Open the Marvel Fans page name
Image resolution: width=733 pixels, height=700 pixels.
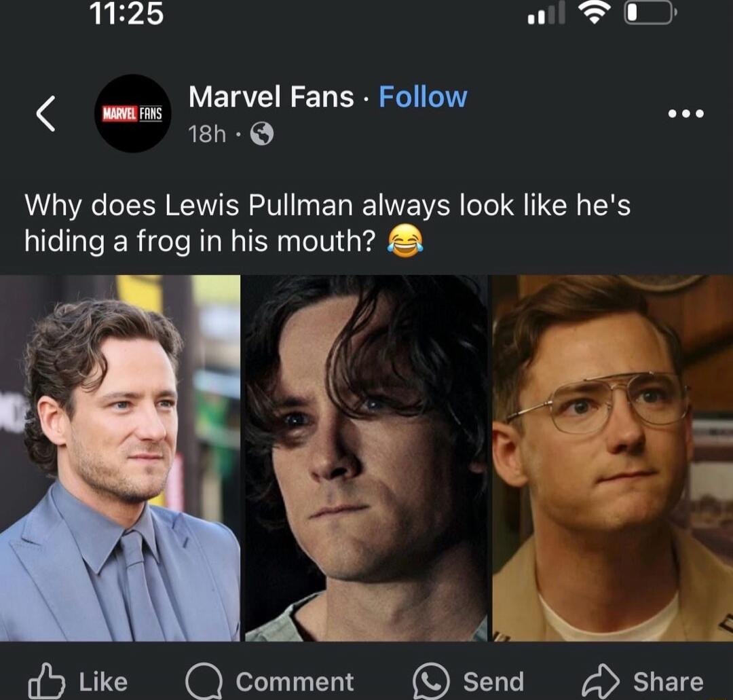point(271,97)
